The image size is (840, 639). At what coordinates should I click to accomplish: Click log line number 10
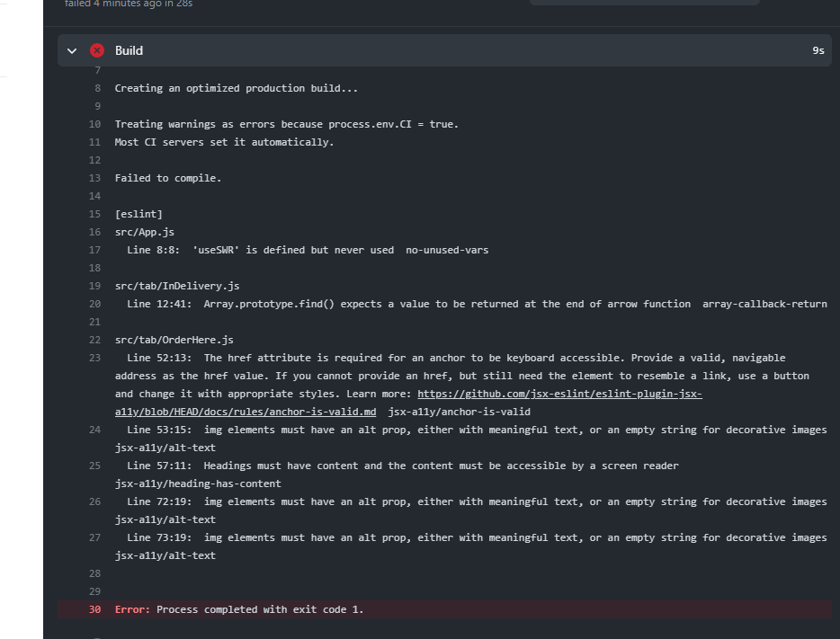point(94,124)
